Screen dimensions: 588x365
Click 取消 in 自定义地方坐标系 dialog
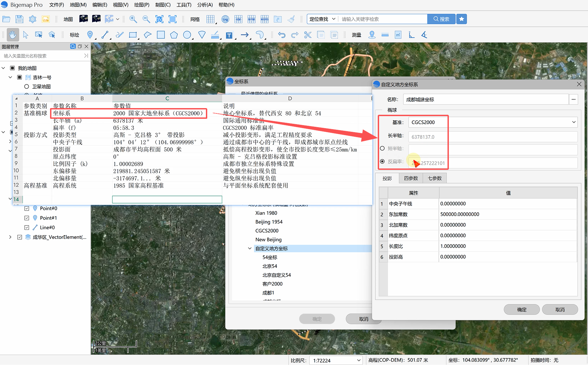click(x=560, y=310)
